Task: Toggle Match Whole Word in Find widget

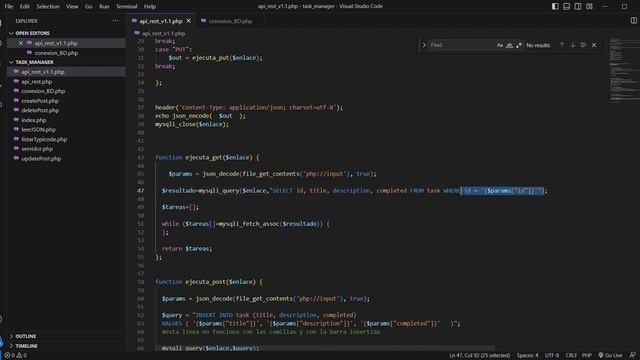Action: pyautogui.click(x=509, y=45)
